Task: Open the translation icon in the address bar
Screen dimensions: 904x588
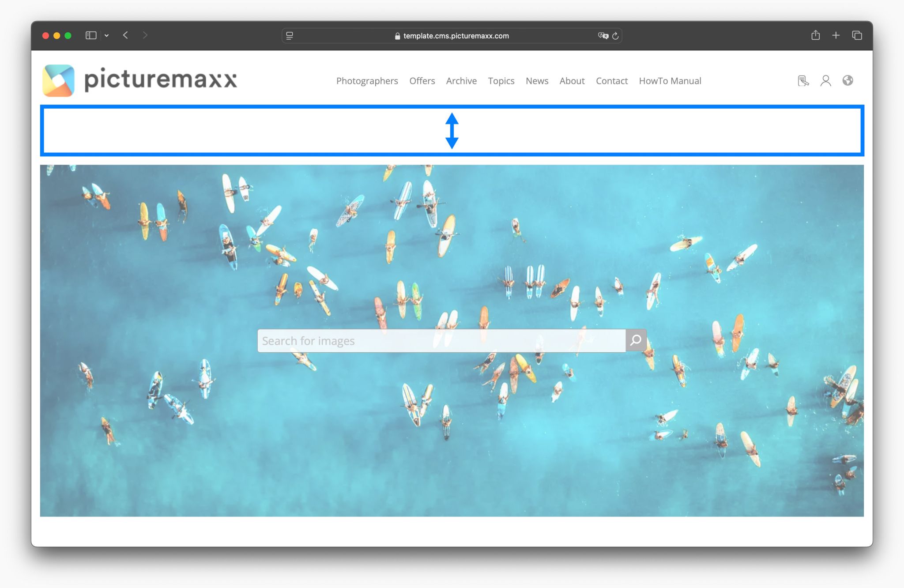Action: tap(603, 36)
